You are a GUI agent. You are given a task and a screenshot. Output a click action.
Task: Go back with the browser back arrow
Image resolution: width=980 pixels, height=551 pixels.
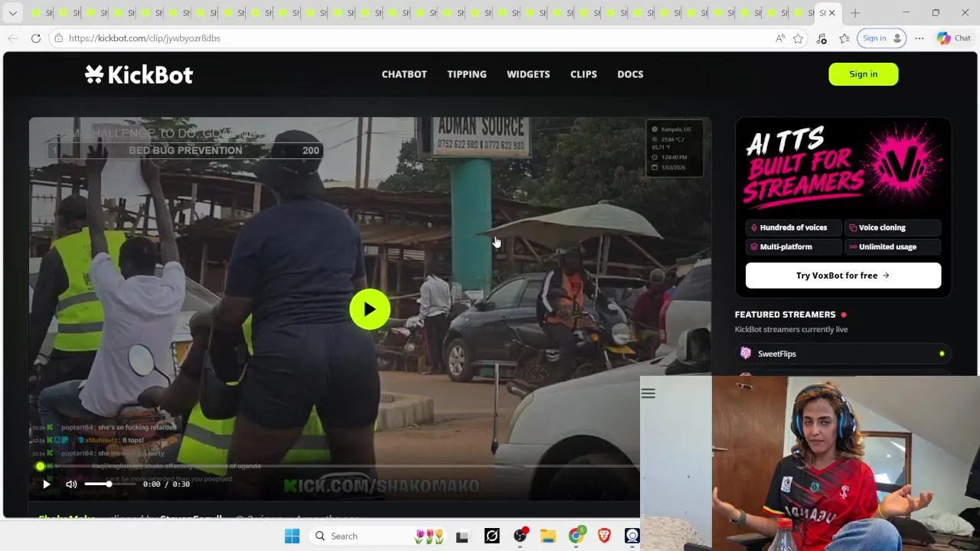pyautogui.click(x=13, y=38)
